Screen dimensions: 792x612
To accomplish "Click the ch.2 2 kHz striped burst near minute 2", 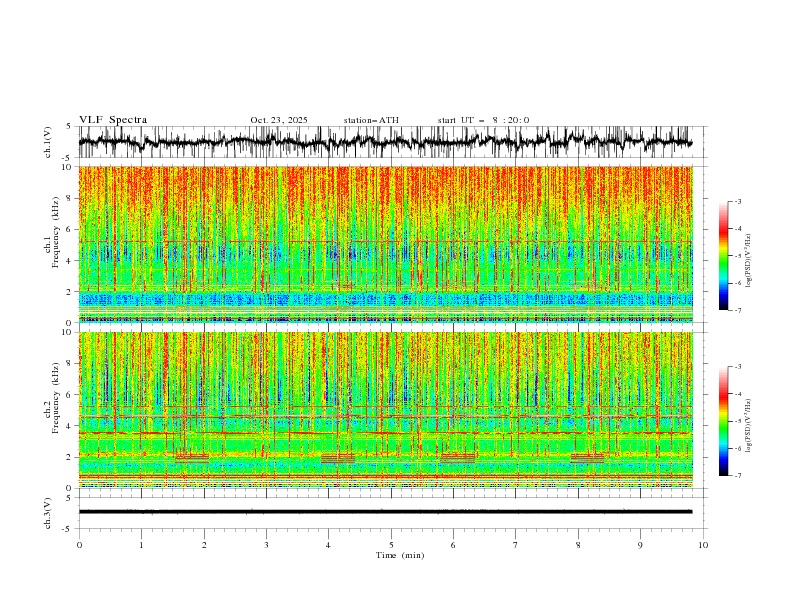I will (x=192, y=458).
